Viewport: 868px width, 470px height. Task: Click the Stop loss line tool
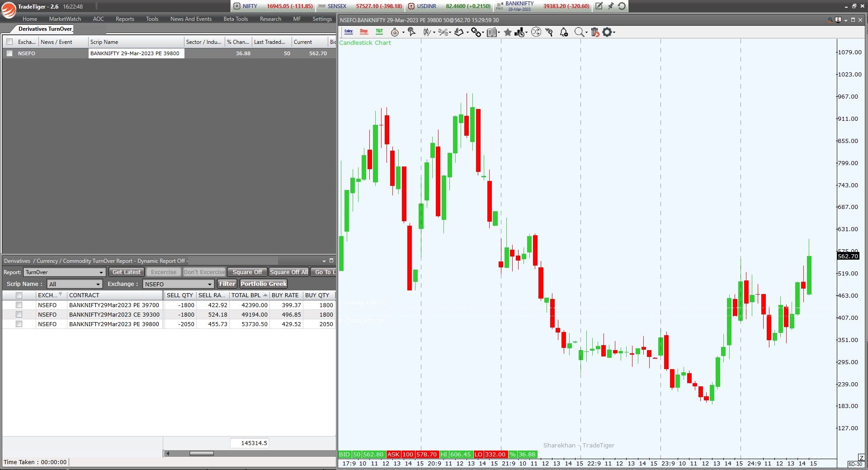364,32
